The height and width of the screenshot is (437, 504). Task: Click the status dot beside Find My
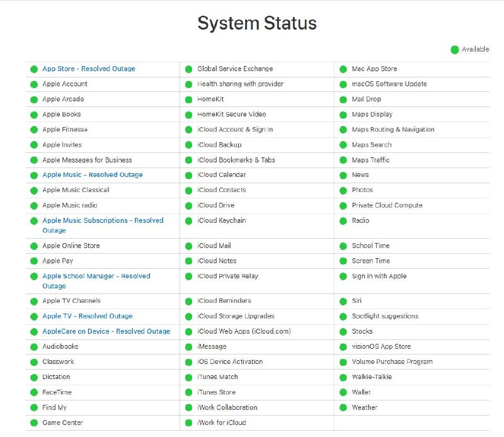[34, 408]
